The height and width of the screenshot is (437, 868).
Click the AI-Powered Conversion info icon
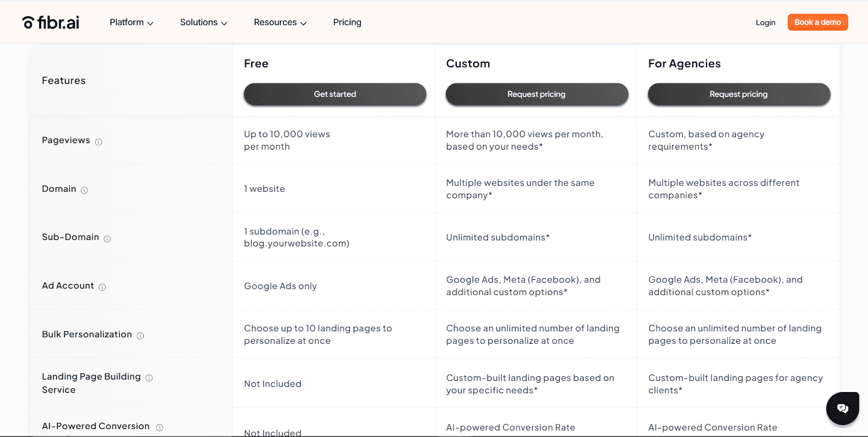(x=159, y=427)
